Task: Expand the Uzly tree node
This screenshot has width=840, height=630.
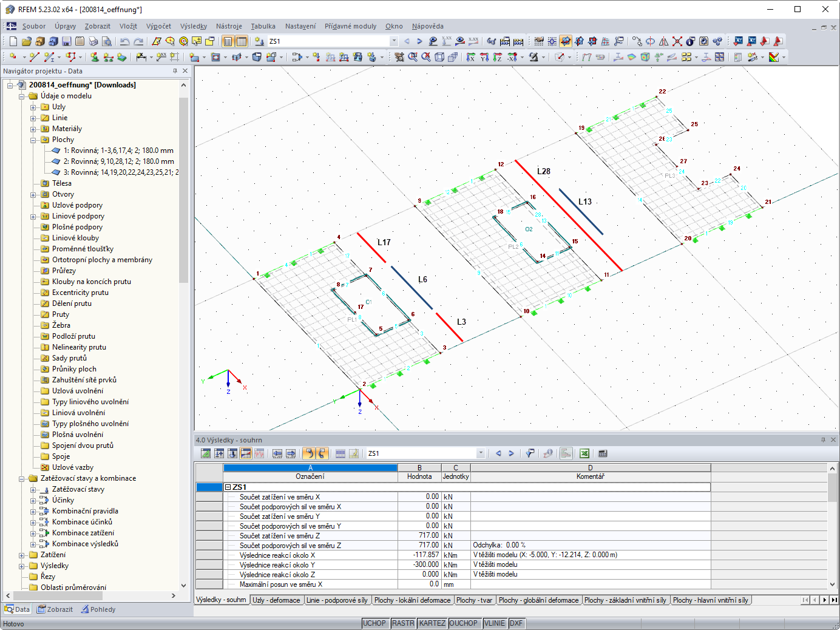Action: coord(33,107)
